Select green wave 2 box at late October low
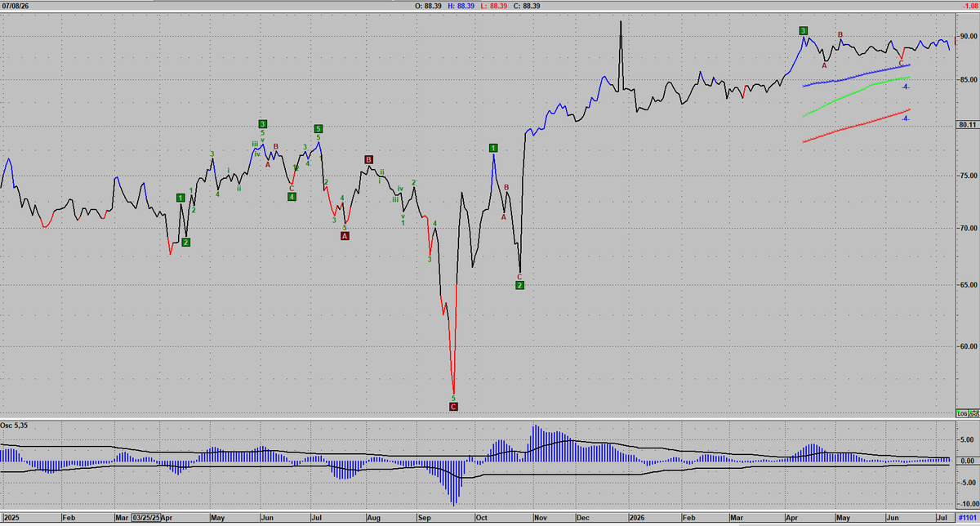 coord(520,285)
